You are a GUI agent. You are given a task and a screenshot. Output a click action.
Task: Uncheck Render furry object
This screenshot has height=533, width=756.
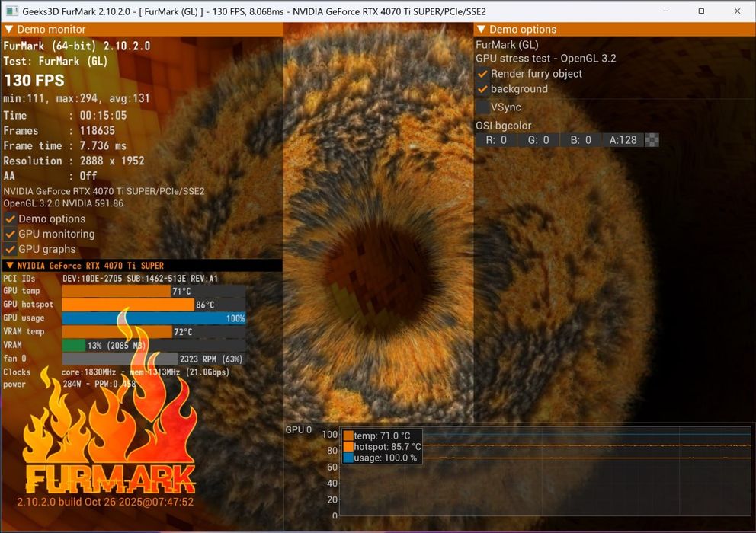[x=482, y=74]
